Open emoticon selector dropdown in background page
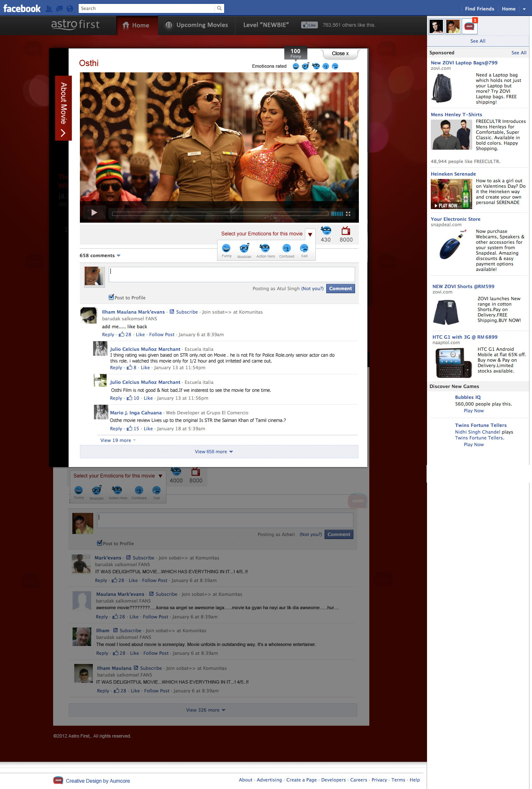Image resolution: width=532 pixels, height=789 pixels. [x=160, y=476]
